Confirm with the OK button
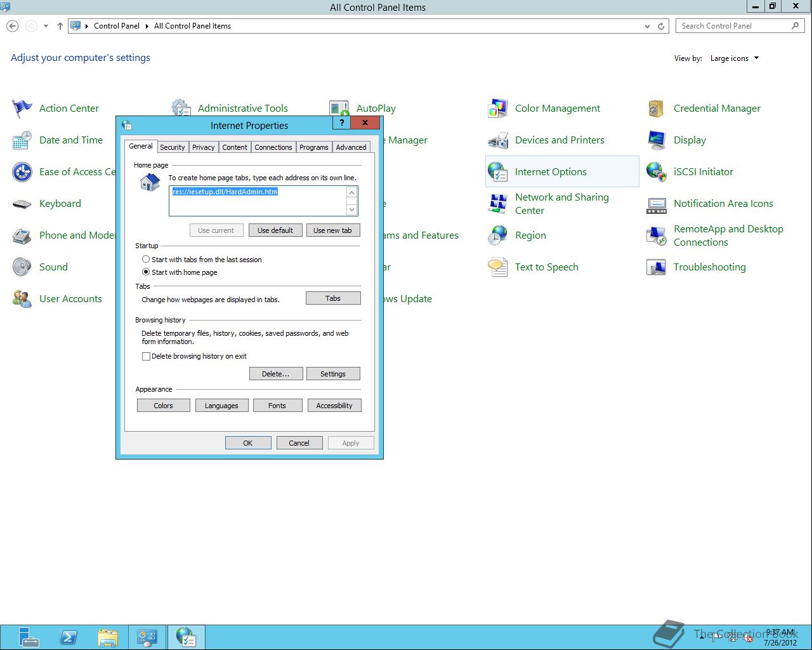 [248, 443]
